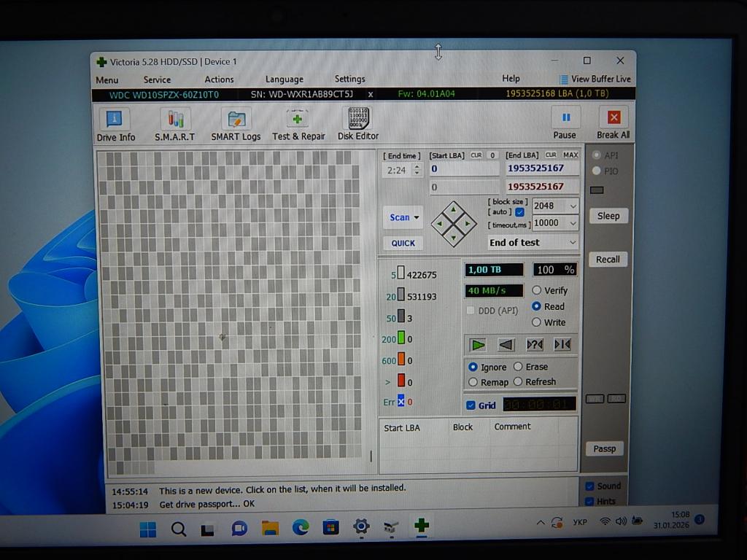Open File Explorer from taskbar
Screen dimensions: 747x560
coord(270,528)
